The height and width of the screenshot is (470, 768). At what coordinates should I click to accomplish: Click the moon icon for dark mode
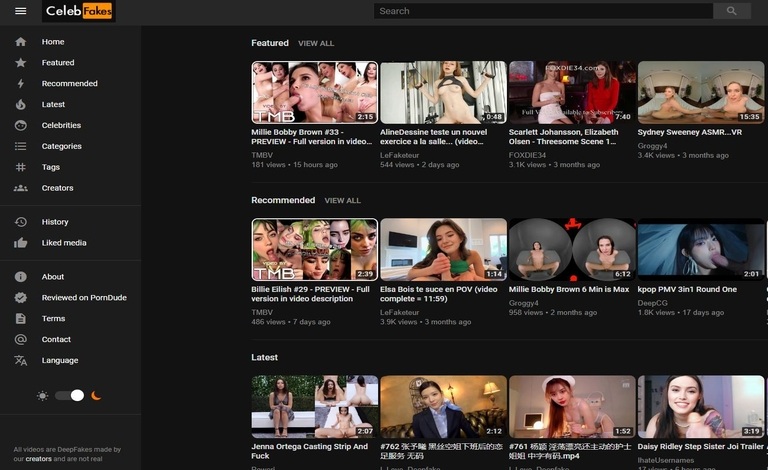pos(97,396)
